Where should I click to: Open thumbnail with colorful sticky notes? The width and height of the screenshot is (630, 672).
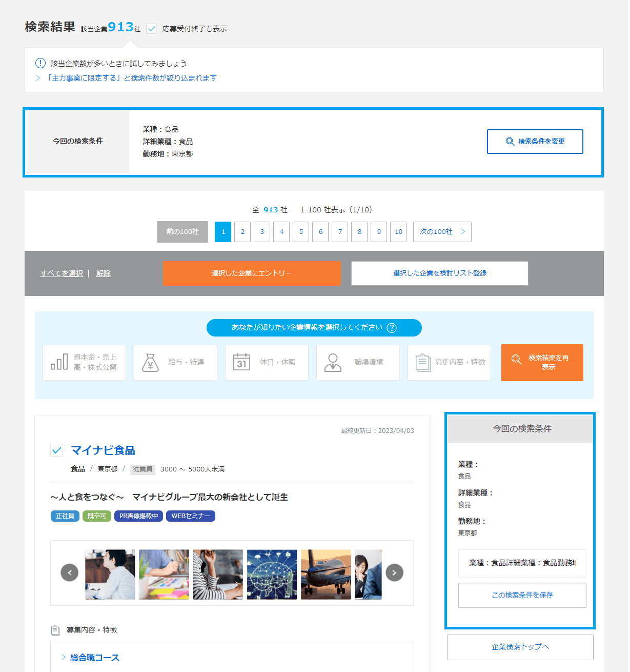pyautogui.click(x=164, y=575)
